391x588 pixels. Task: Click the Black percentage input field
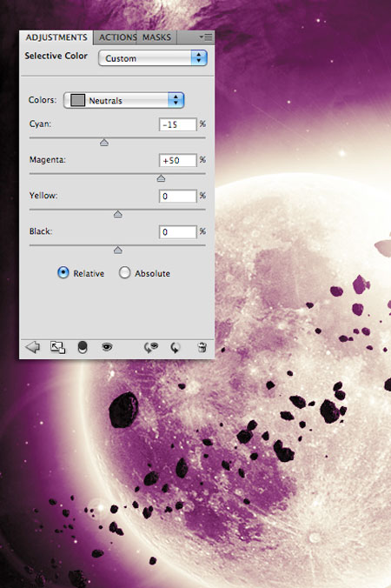pyautogui.click(x=178, y=231)
